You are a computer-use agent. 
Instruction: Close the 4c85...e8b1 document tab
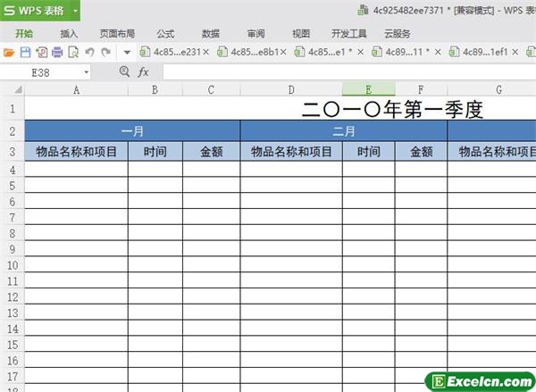click(283, 53)
